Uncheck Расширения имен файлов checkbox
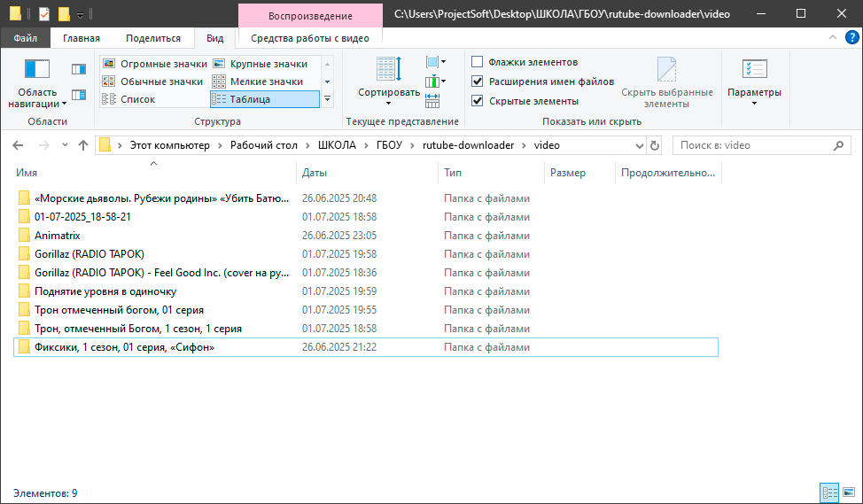The image size is (863, 504). [x=478, y=81]
